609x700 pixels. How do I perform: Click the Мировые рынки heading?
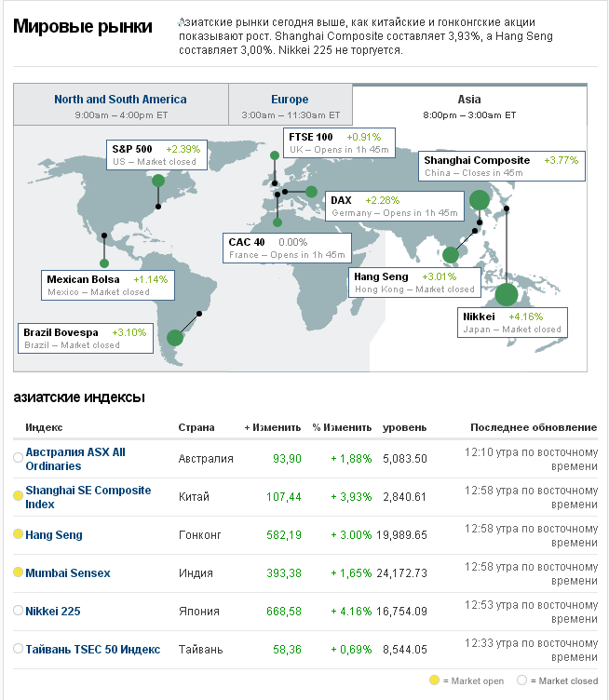click(83, 26)
